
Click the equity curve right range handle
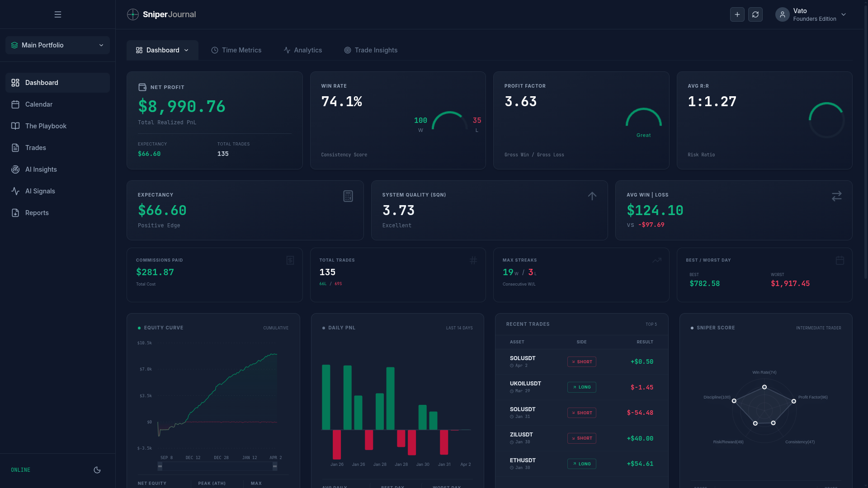275,466
